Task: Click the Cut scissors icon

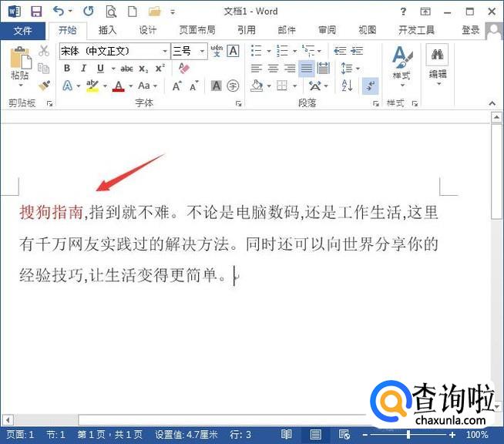Action: 44,51
